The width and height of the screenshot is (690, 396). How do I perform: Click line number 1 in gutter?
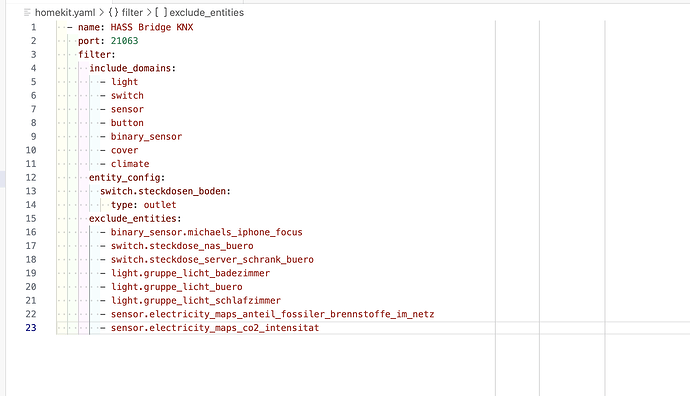33,27
